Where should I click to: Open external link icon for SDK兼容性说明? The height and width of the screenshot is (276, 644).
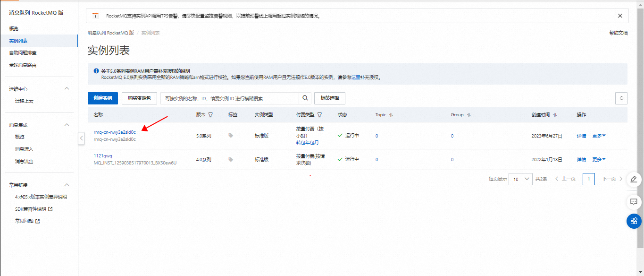50,209
